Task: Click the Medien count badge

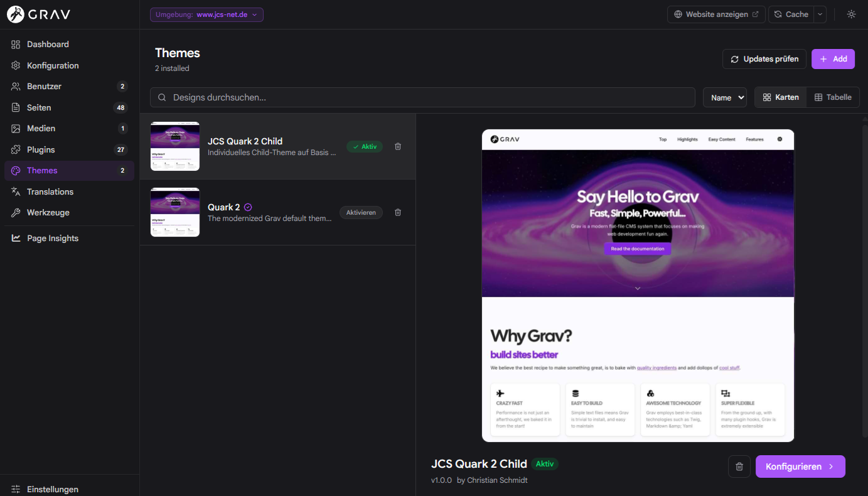Action: tap(122, 129)
